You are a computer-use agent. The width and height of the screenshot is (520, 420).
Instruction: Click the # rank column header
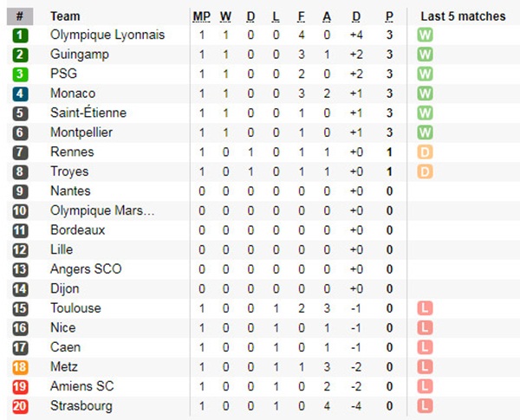(20, 16)
